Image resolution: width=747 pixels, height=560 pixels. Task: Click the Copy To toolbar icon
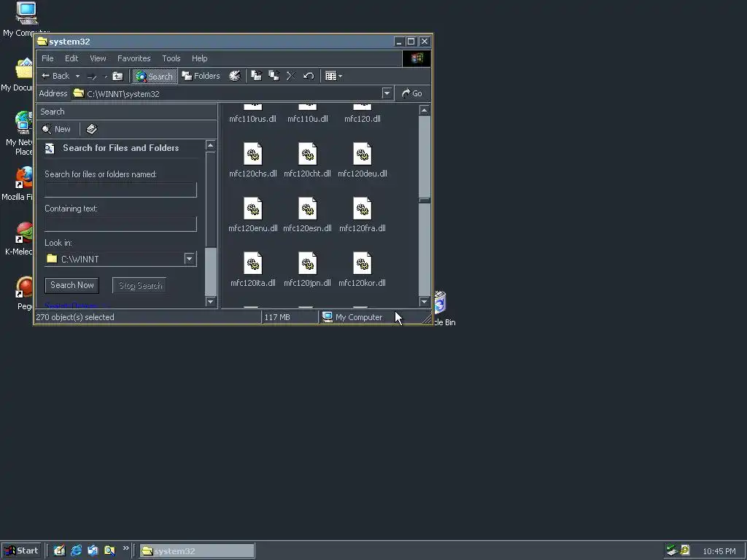[x=274, y=76]
